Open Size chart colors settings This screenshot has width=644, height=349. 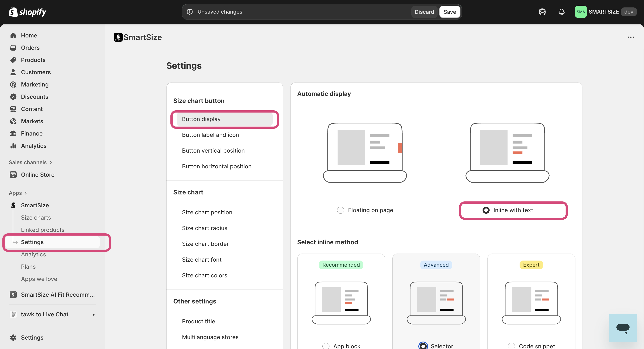[x=205, y=275]
